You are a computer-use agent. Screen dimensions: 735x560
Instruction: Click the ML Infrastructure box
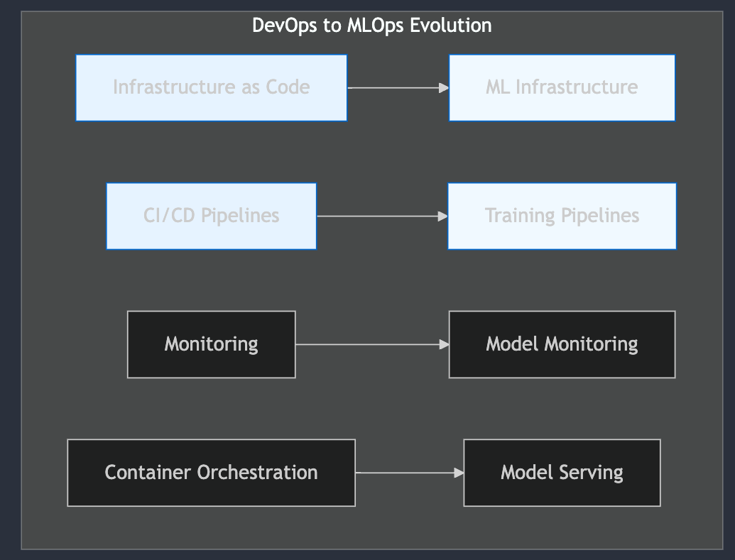click(x=561, y=87)
